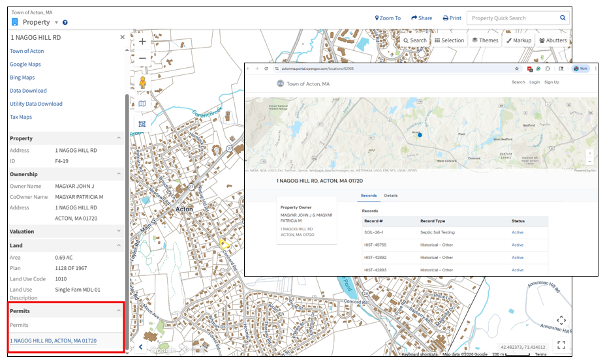Open the Property dropdown arrow

pyautogui.click(x=56, y=22)
